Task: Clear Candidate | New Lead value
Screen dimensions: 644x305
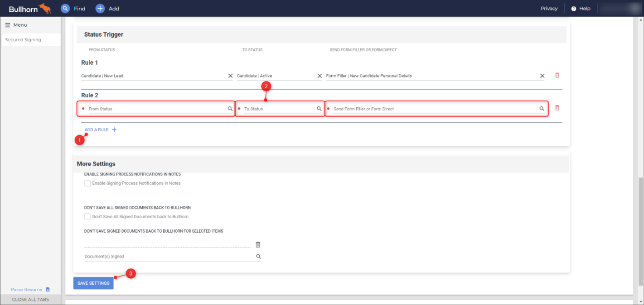Action: click(230, 76)
